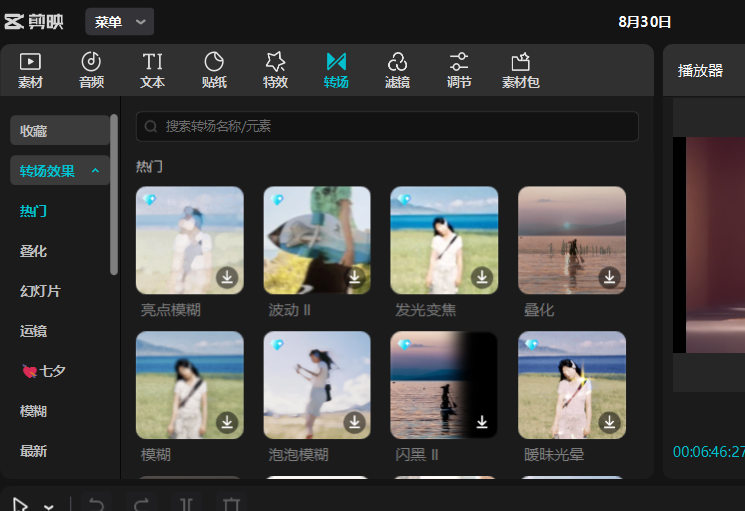Open the 特效 effects tab
Image resolution: width=745 pixels, height=511 pixels.
275,70
